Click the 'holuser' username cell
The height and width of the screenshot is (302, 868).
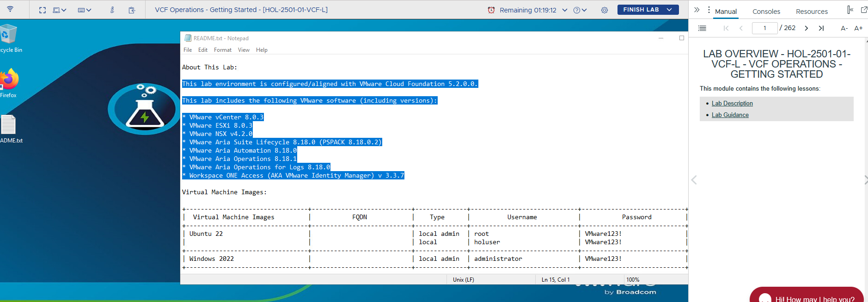pyautogui.click(x=487, y=242)
